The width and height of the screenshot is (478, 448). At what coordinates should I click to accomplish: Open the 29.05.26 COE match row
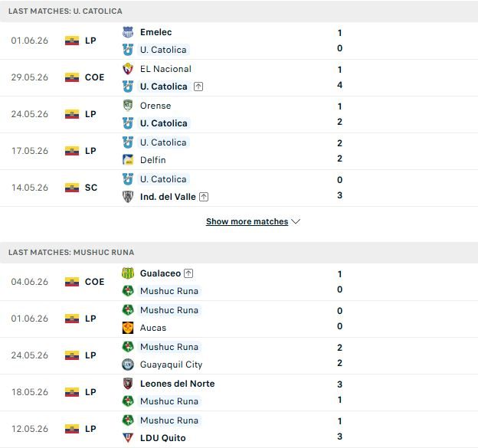click(239, 77)
